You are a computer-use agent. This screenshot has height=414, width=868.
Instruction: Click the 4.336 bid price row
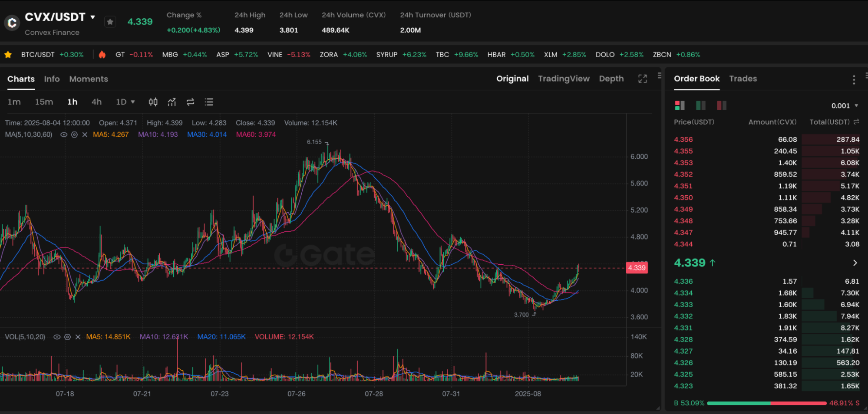click(x=766, y=281)
